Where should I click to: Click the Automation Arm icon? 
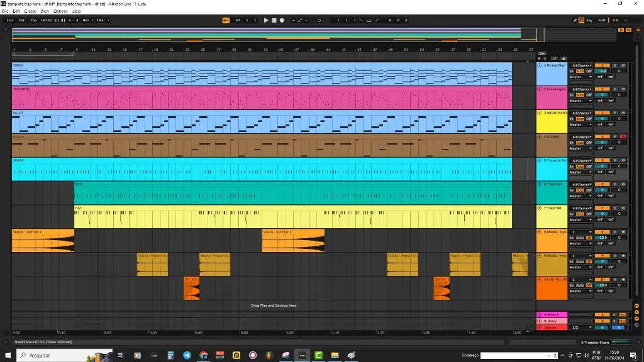300,20
